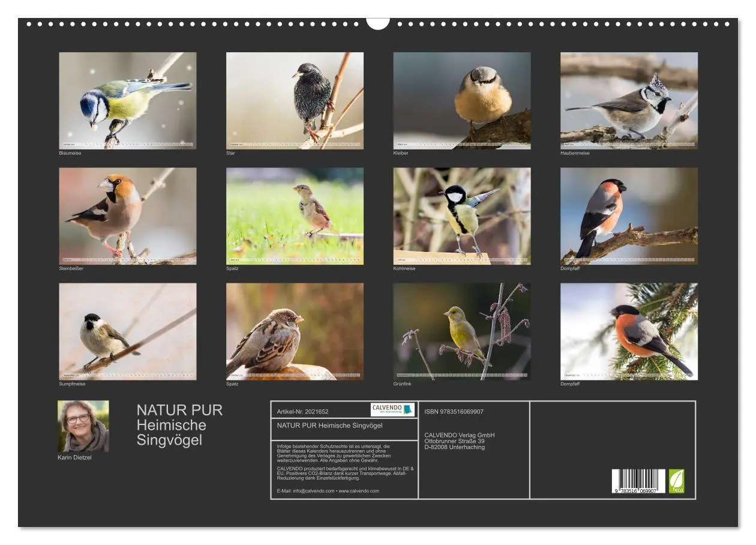Screen dimensions: 756x545
Task: Click the Grünfink photo
Action: coord(462,331)
